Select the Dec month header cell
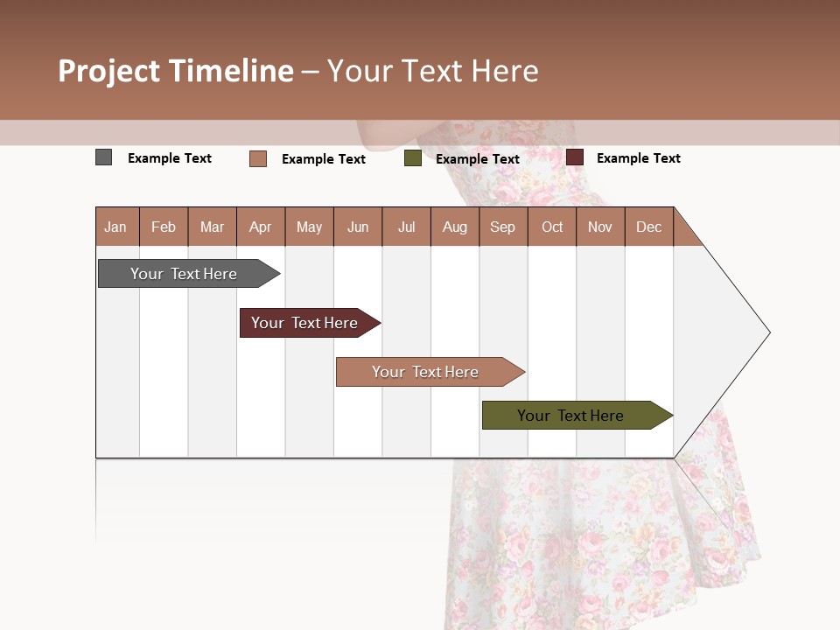Screen dimensions: 840x630 pos(649,227)
